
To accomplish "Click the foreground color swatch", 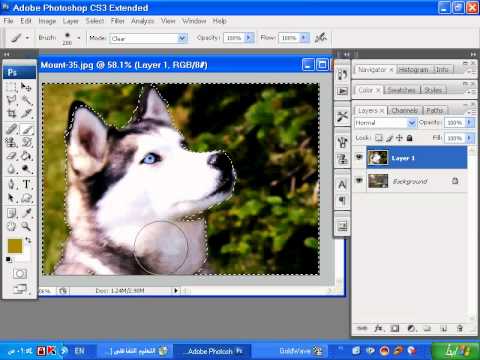I will (x=15, y=246).
